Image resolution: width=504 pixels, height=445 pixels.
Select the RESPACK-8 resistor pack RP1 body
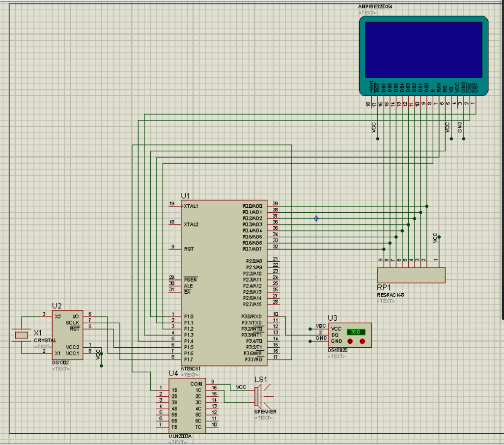[x=411, y=276]
